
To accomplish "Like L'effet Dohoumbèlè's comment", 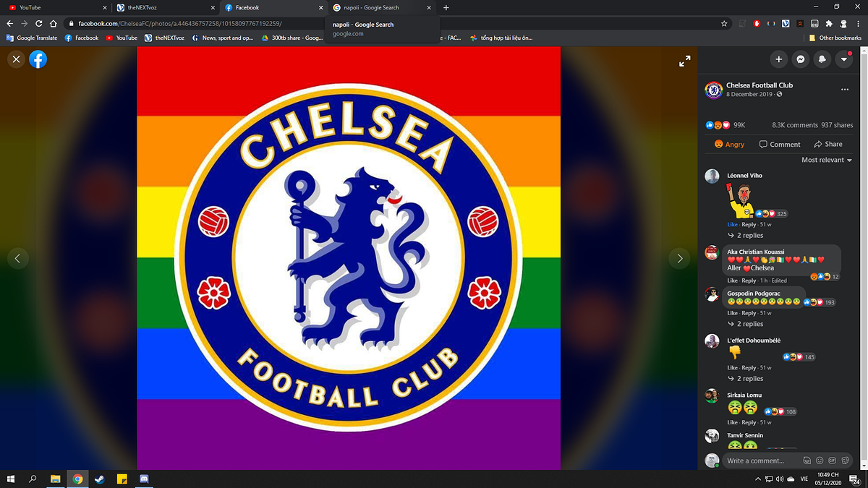I will [x=732, y=368].
